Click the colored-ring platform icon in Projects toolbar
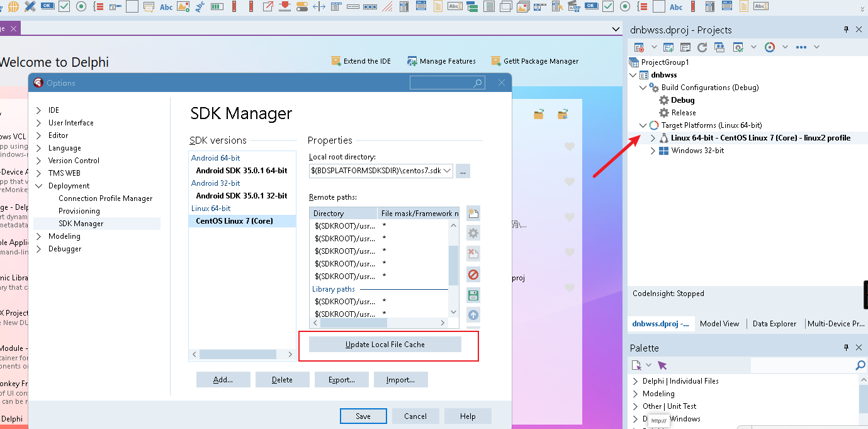Image resolution: width=868 pixels, height=429 pixels. click(769, 47)
